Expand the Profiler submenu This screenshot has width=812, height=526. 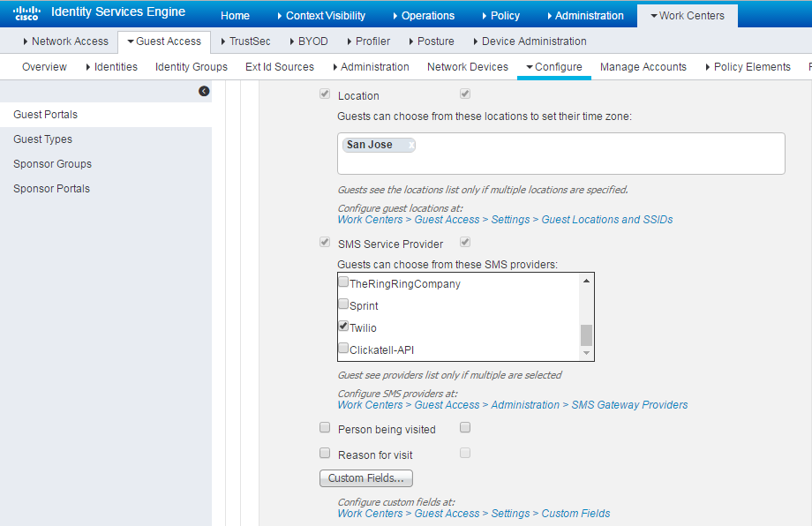coord(369,41)
